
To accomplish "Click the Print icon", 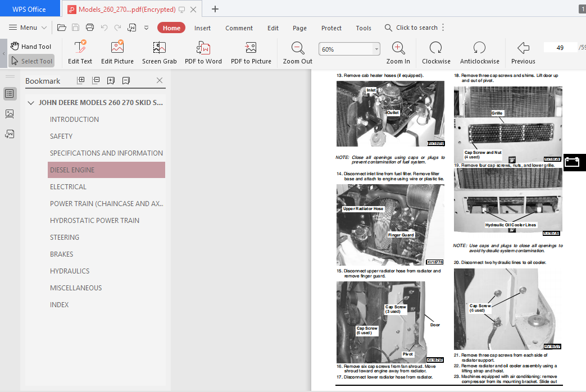I will 90,28.
